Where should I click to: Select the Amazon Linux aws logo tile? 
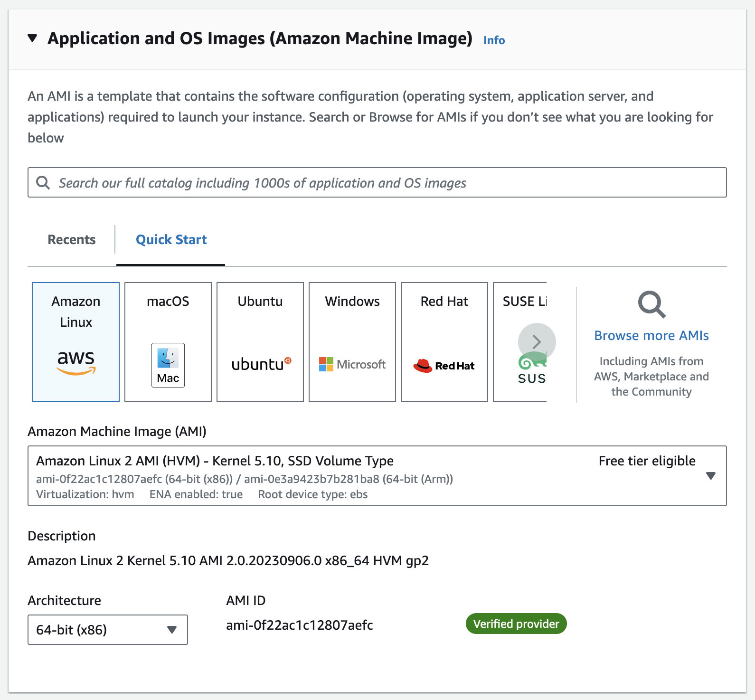pyautogui.click(x=76, y=342)
